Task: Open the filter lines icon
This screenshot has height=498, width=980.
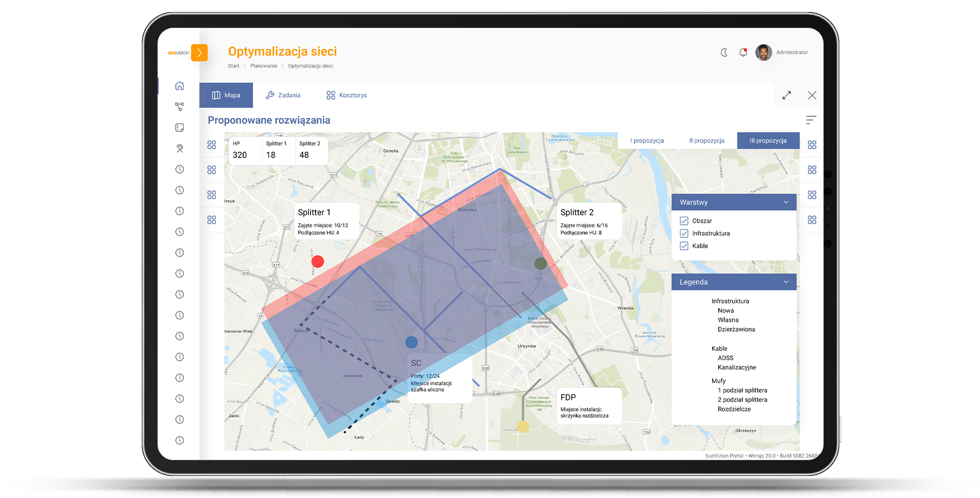Action: pyautogui.click(x=811, y=120)
